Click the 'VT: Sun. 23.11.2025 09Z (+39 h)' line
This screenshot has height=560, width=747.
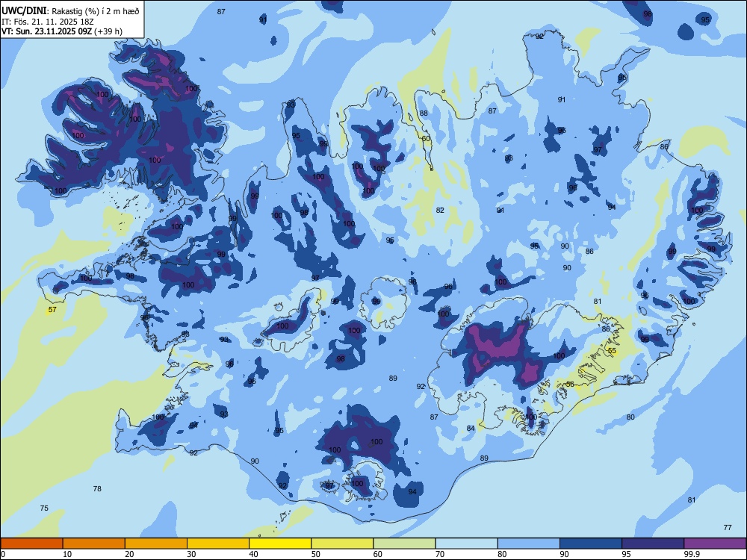tap(62, 31)
